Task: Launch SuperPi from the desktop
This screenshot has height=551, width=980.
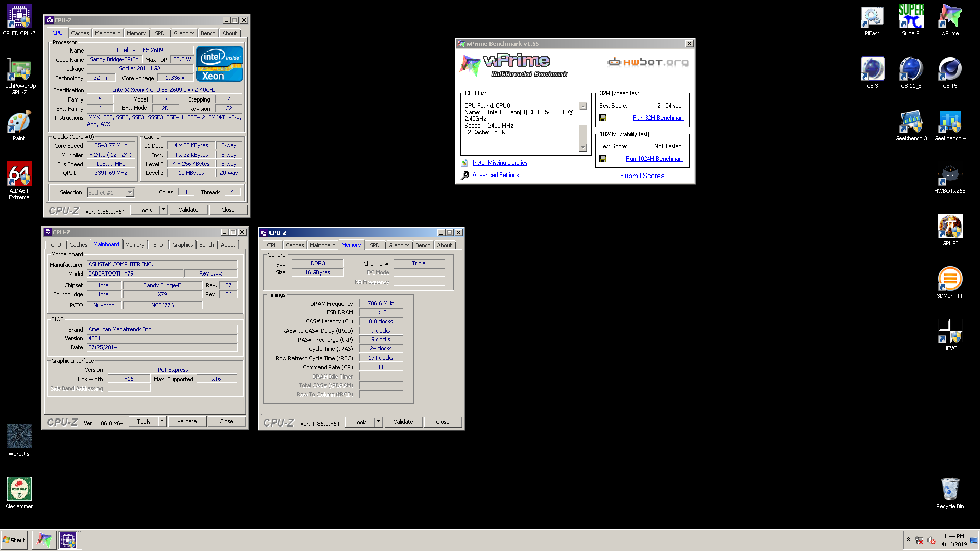Action: click(911, 20)
